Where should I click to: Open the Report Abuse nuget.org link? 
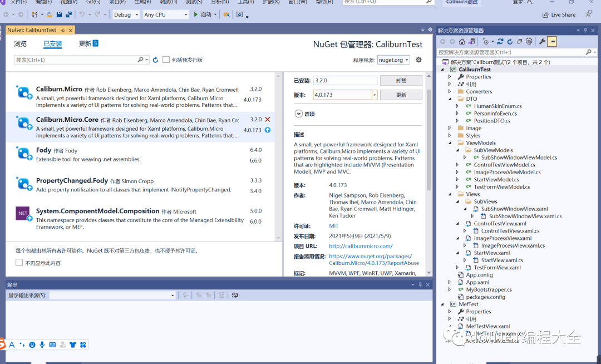tap(374, 260)
